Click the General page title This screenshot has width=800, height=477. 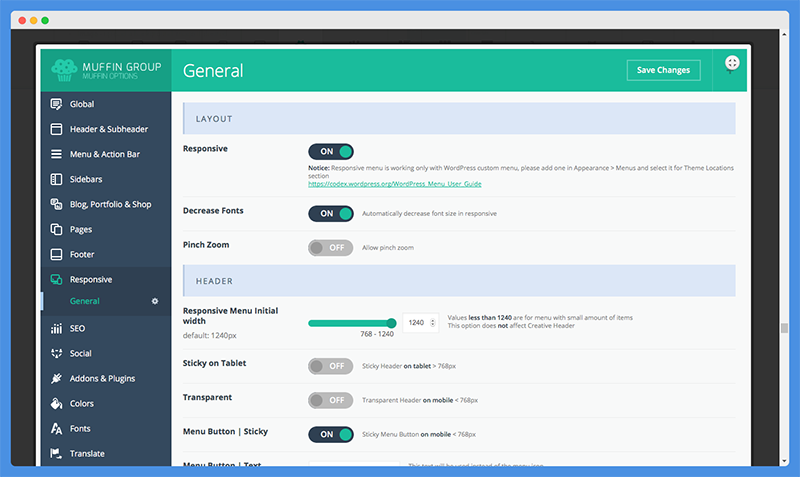click(x=213, y=70)
